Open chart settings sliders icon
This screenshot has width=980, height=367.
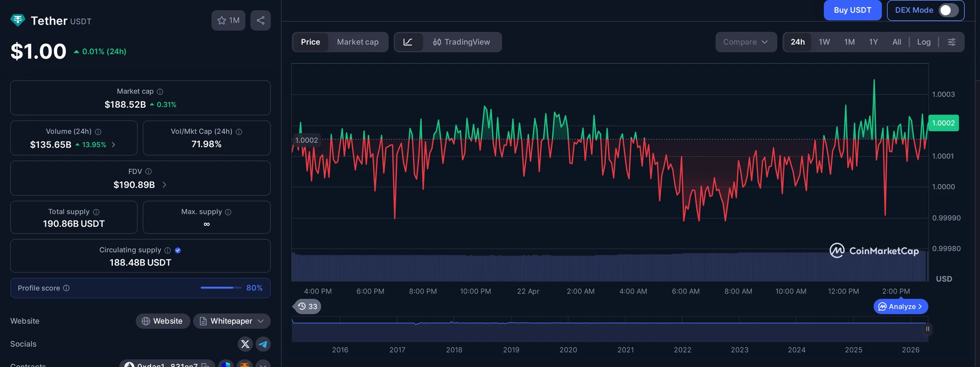pyautogui.click(x=951, y=42)
